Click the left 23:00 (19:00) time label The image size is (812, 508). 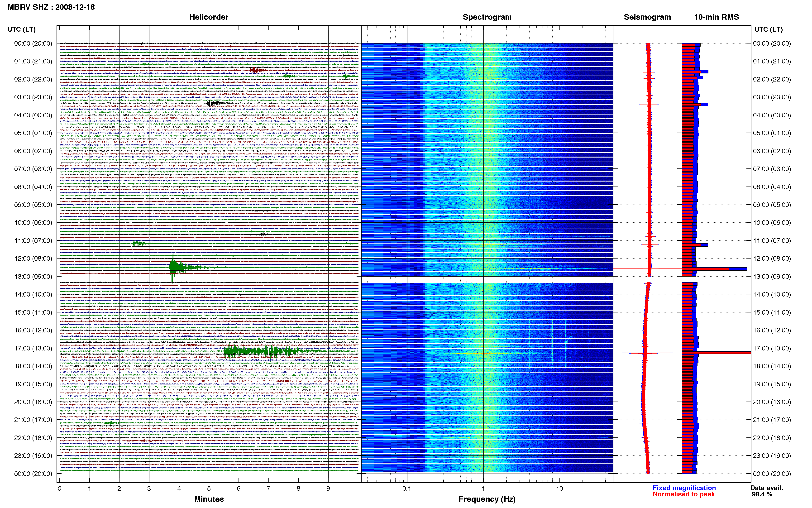click(33, 455)
